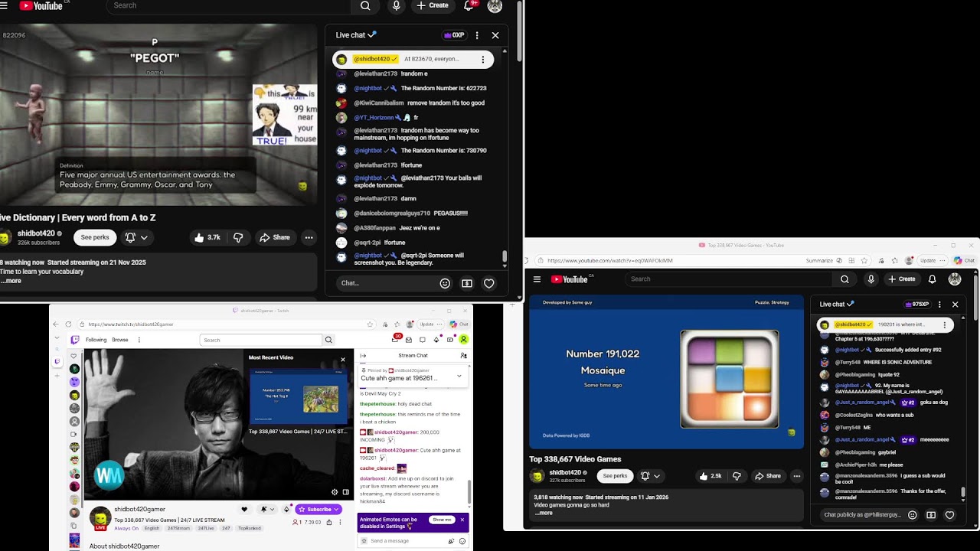Open pinned message options in Live Dictionary chat
The height and width of the screenshot is (551, 980).
[x=482, y=59]
